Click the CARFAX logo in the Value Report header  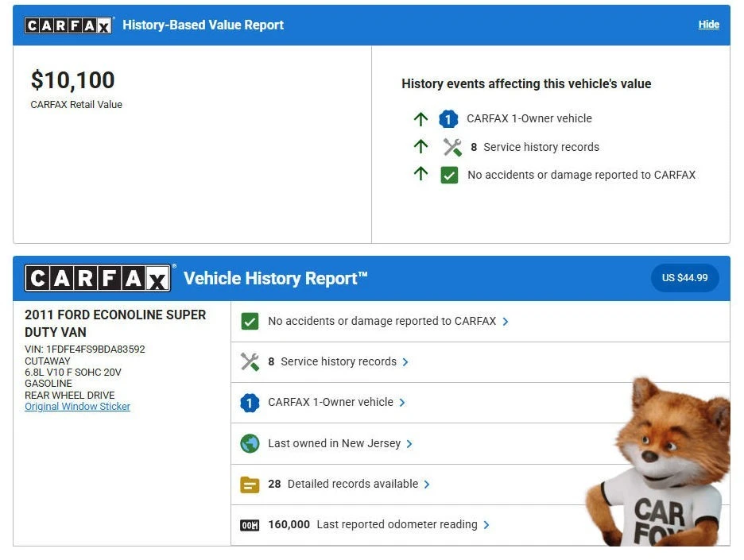pos(69,25)
